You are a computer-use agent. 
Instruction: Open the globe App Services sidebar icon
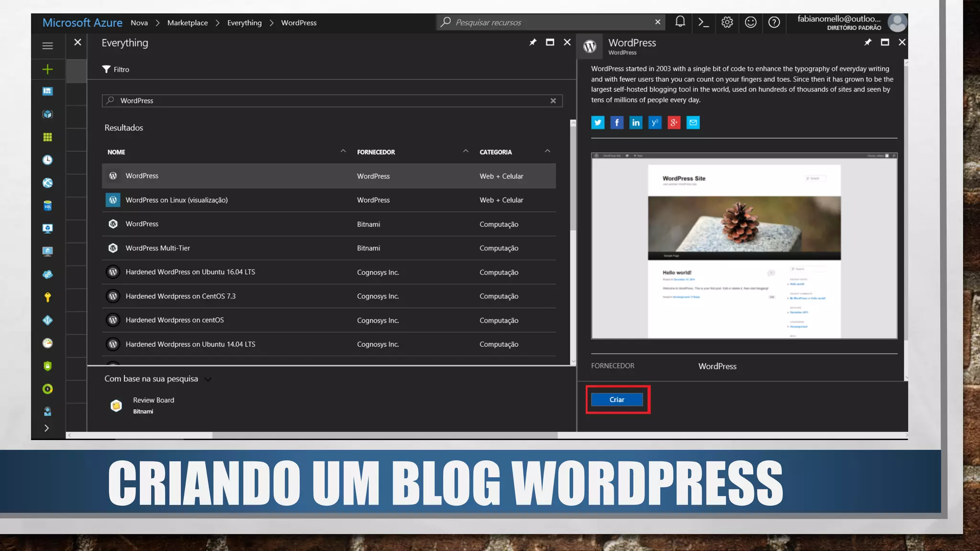[x=47, y=183]
